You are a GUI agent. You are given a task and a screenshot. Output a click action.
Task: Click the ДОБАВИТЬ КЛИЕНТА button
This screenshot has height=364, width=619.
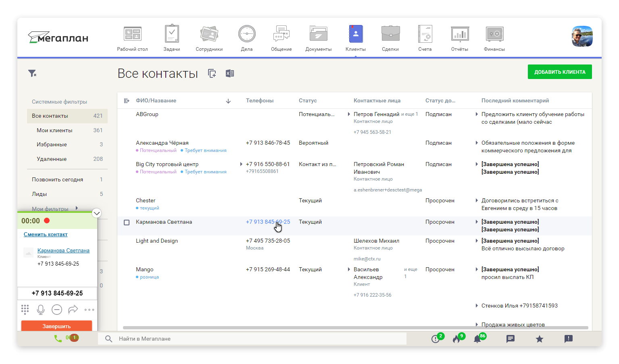pos(560,71)
